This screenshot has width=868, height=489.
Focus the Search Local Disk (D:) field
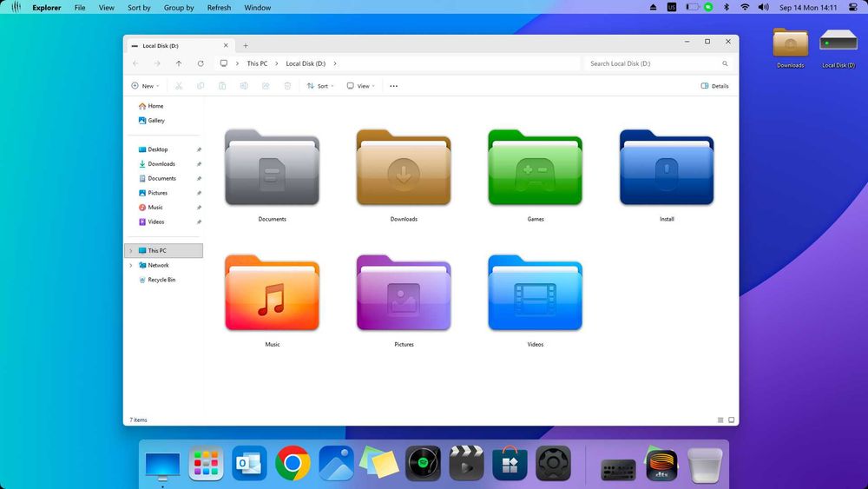click(658, 63)
